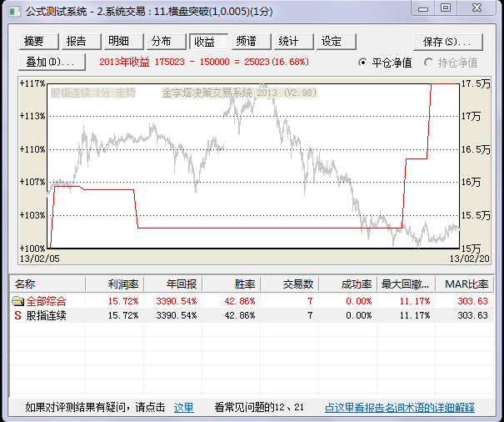Click the 11.17% drawdown in the 全部综合 row
Viewport: 504px width, 422px height.
tap(415, 301)
